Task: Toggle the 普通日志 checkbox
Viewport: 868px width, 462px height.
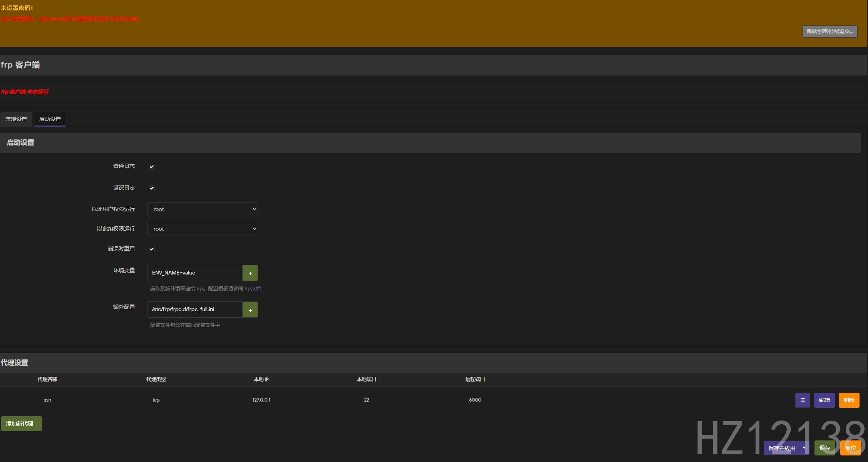Action: (x=152, y=167)
